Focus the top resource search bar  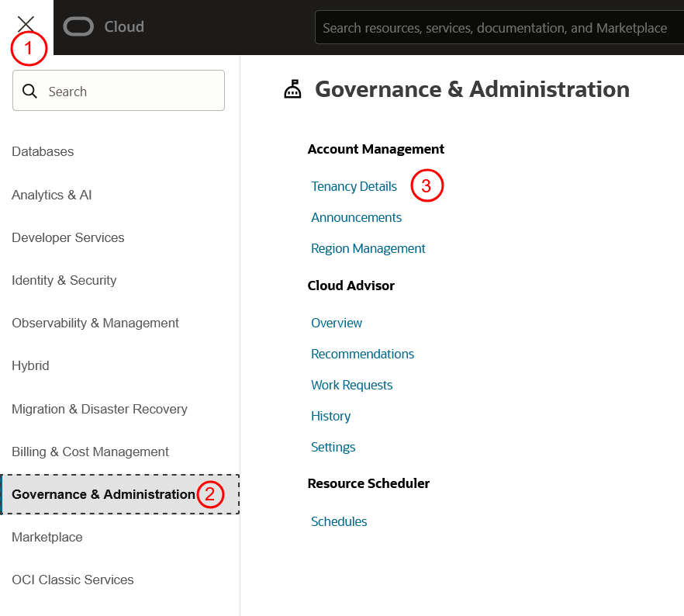coord(496,28)
